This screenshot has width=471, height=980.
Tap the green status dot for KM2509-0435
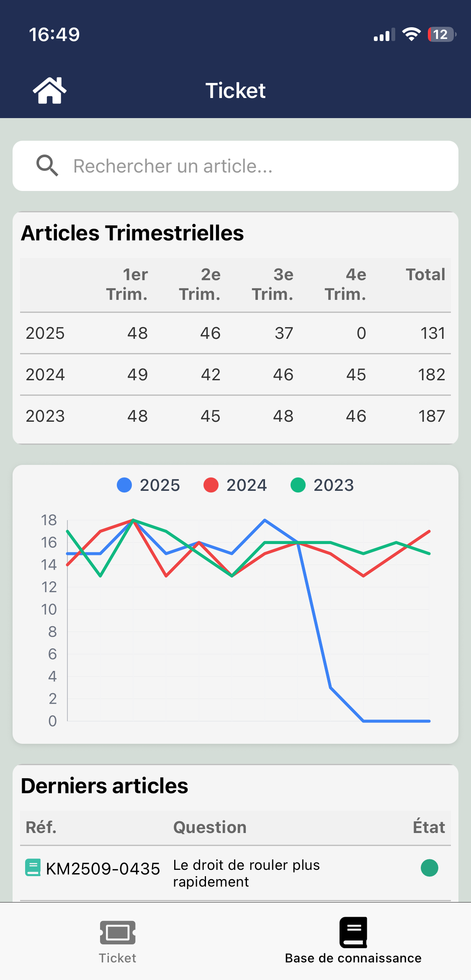[x=429, y=868]
